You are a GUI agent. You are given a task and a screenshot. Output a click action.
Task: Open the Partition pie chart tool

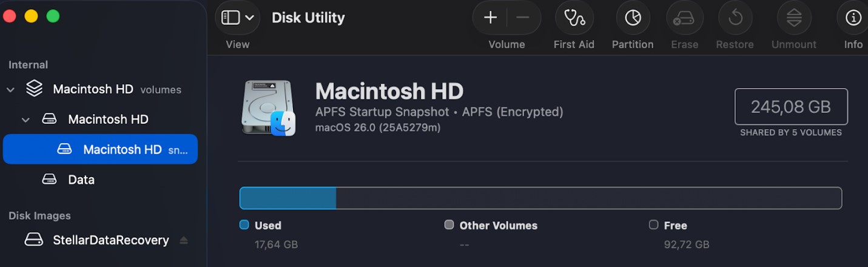point(633,18)
